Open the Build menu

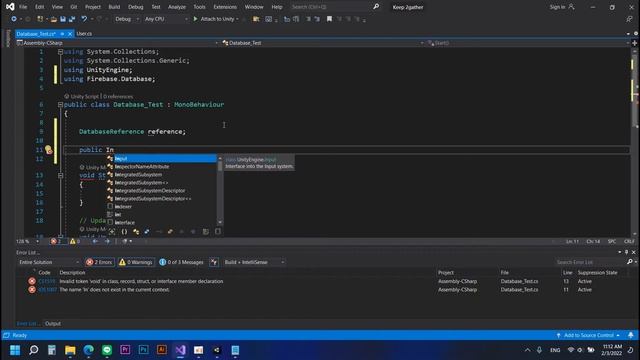click(x=114, y=7)
